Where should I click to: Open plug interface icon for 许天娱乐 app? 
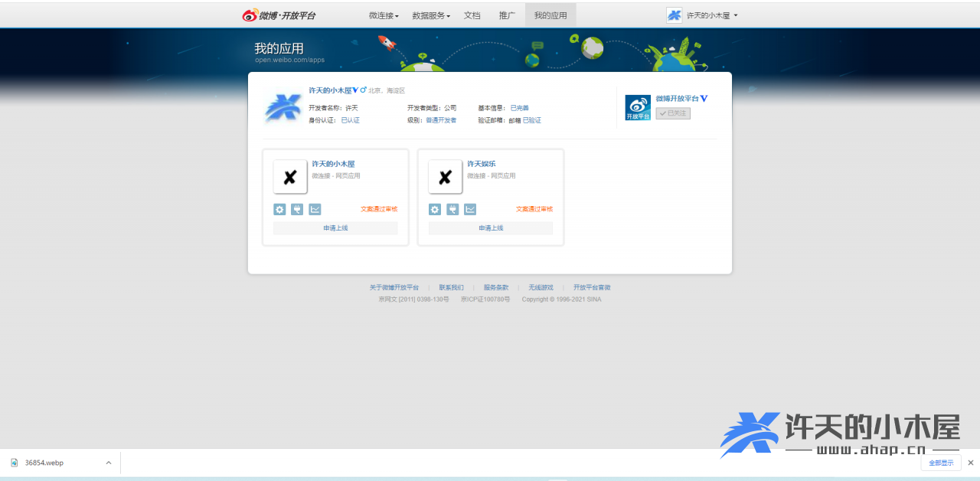[452, 209]
